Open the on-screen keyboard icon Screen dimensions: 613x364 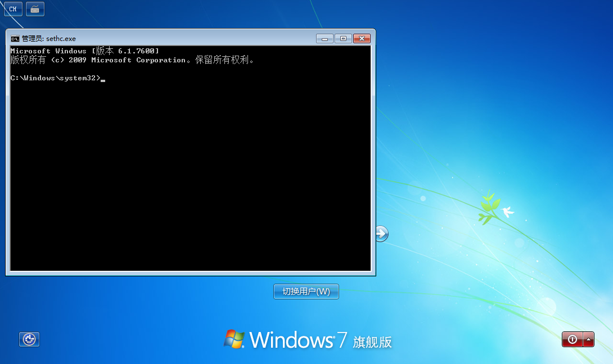click(35, 9)
